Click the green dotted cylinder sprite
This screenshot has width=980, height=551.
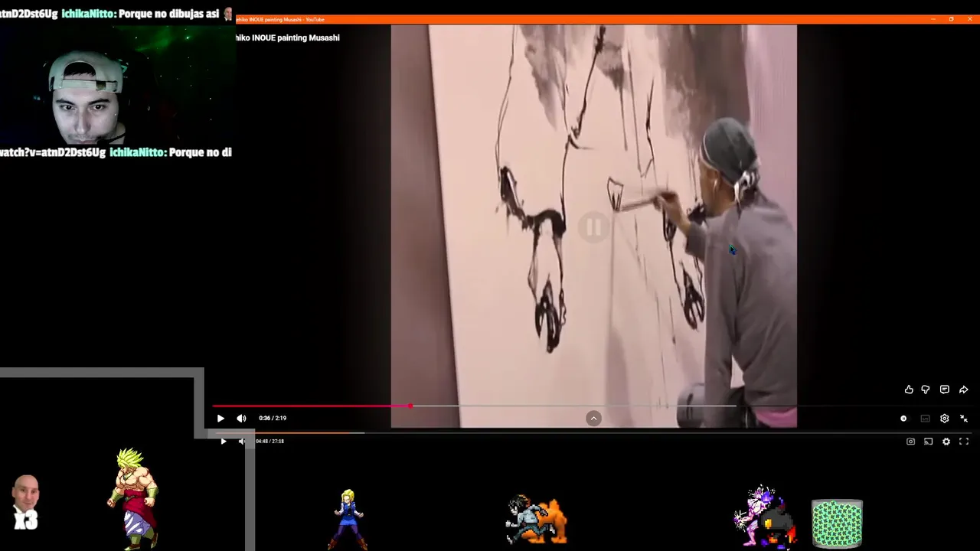tap(837, 523)
